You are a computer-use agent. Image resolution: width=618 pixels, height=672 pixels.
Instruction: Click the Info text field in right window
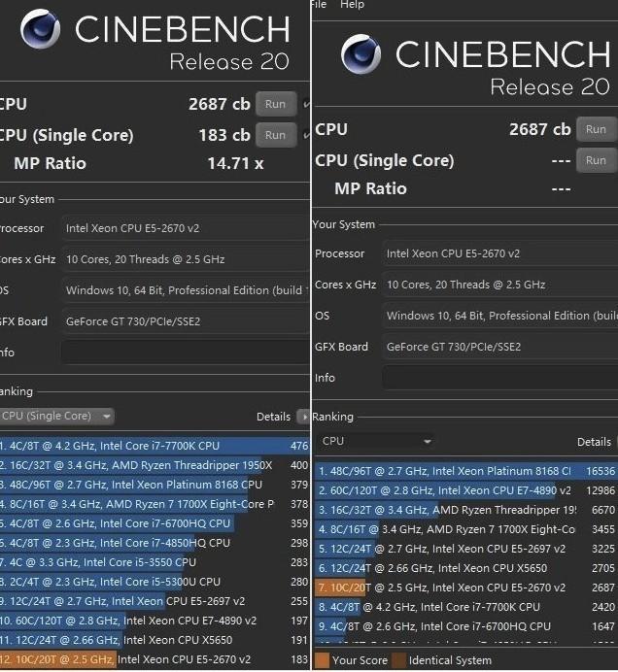click(x=498, y=377)
